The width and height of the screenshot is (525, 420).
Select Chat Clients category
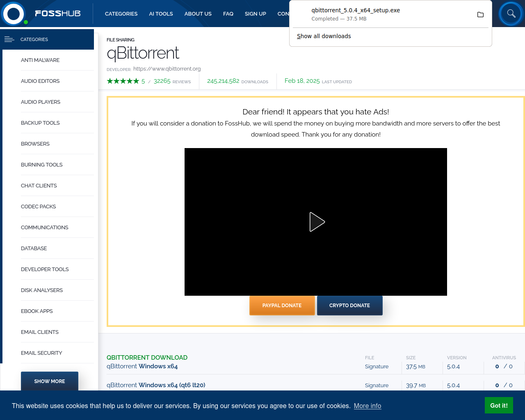coord(39,185)
